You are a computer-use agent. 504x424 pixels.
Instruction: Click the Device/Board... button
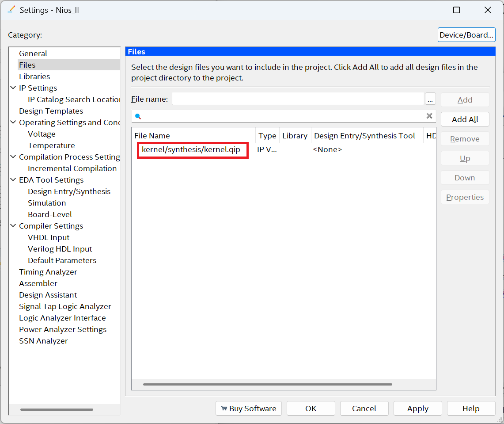pos(466,35)
